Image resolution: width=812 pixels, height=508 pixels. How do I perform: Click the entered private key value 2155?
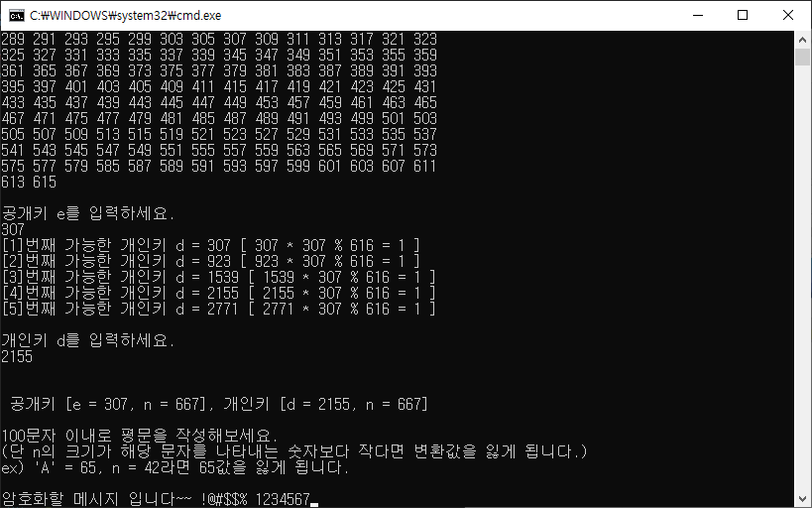click(17, 356)
